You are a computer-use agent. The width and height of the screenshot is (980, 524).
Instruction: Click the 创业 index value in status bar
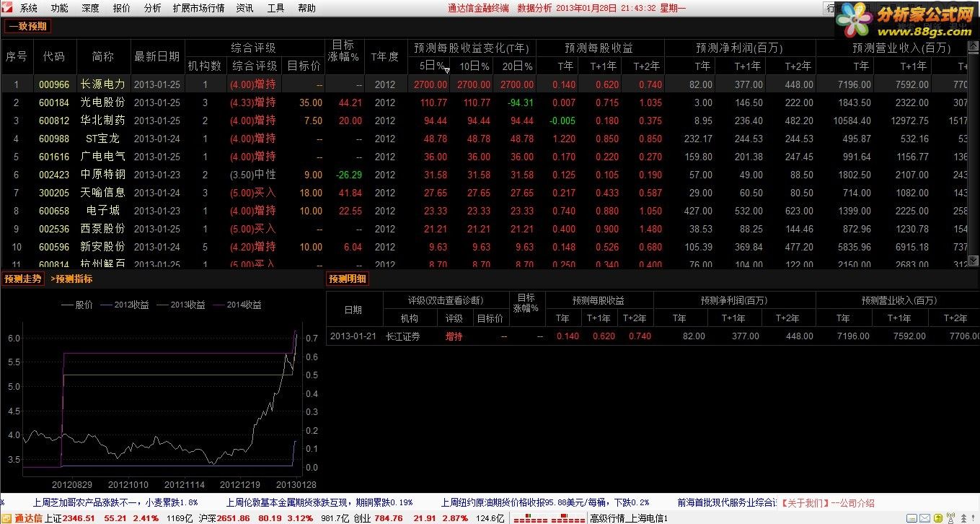(389, 518)
